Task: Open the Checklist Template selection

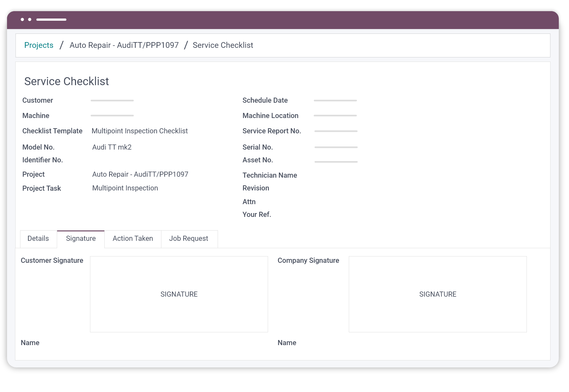Action: pos(139,131)
